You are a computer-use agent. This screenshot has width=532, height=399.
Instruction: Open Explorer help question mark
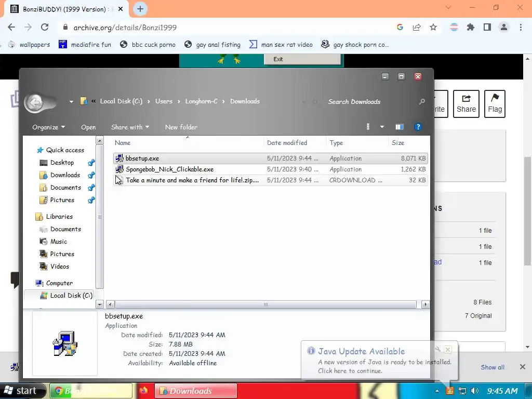pos(418,127)
